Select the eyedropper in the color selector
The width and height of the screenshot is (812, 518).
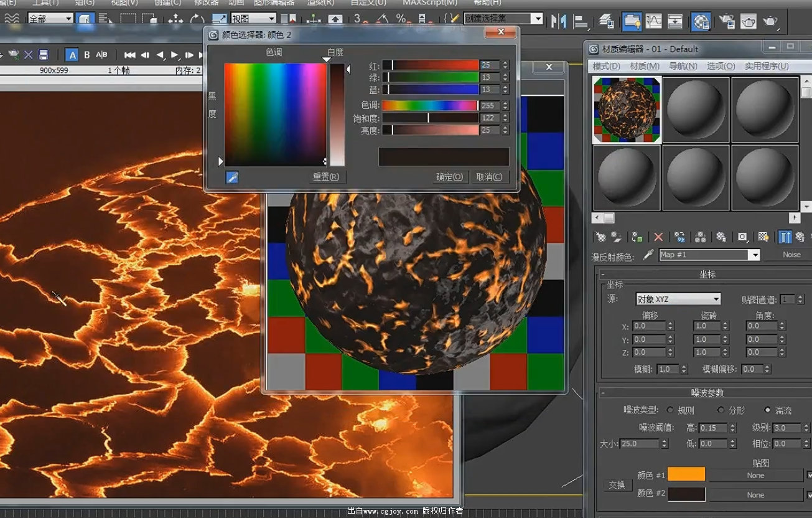point(231,178)
